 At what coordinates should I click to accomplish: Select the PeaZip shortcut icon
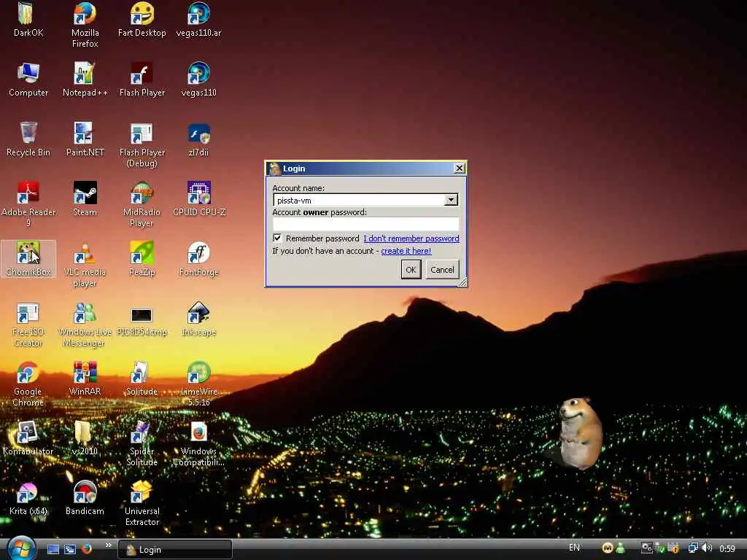coord(142,253)
